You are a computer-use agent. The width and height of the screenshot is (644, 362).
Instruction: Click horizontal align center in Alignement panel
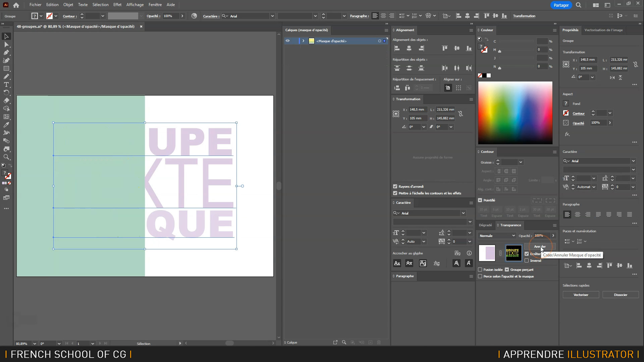(x=409, y=48)
